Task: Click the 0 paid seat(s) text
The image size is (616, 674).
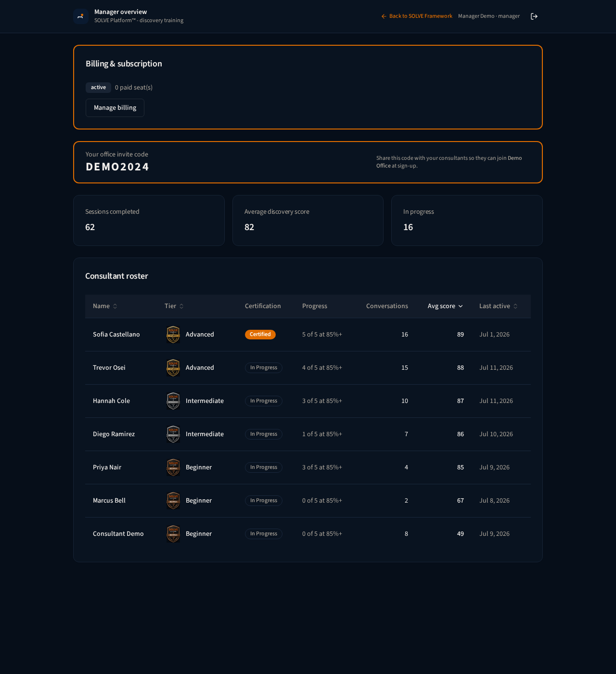Action: tap(134, 88)
